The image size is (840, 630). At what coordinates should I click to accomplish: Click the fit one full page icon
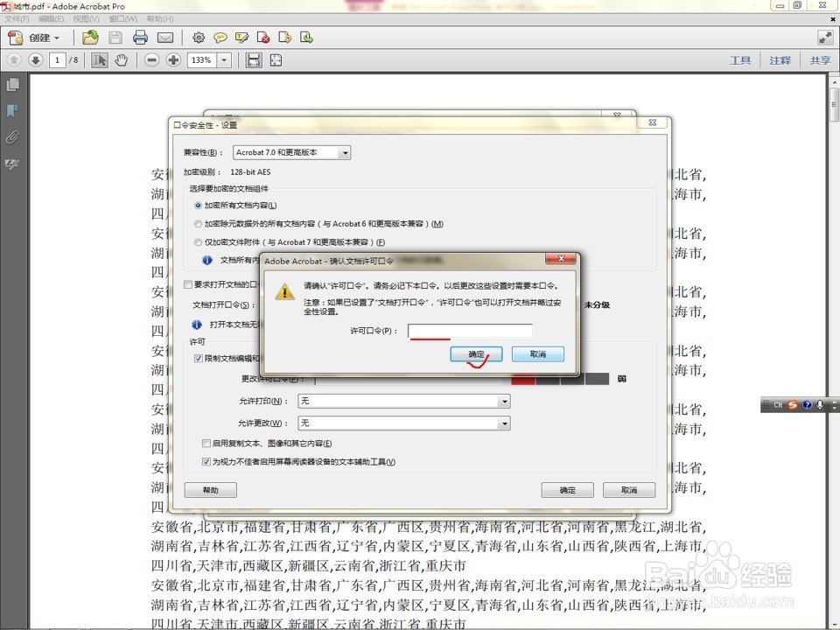pos(276,60)
